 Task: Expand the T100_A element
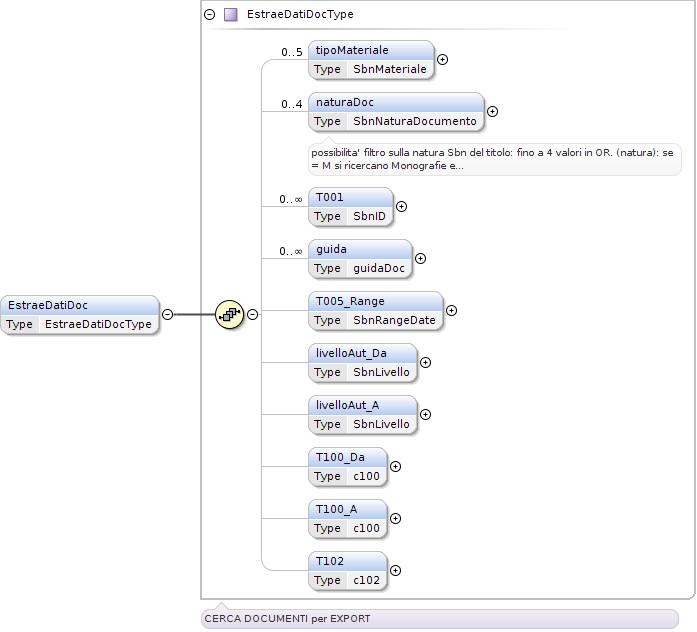(395, 519)
